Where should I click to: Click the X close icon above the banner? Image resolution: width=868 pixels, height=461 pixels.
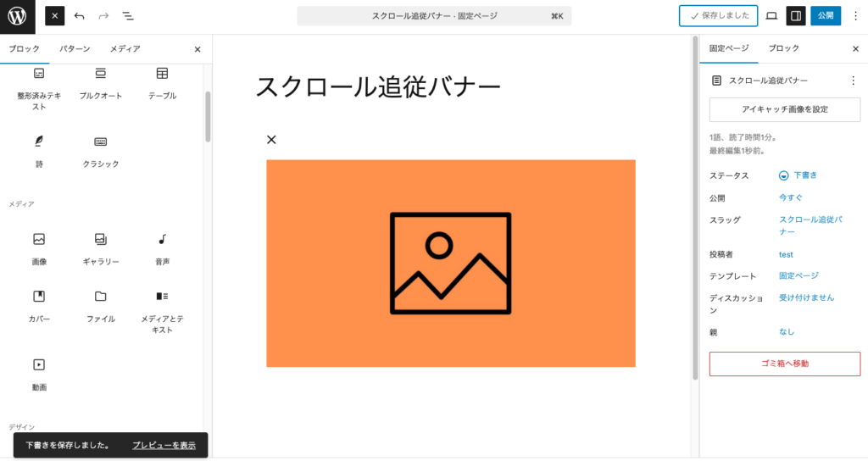[x=271, y=140]
